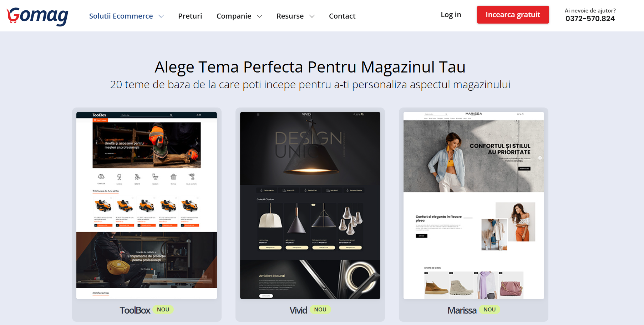Click the Marissa theme name
This screenshot has width=644, height=325.
coord(462,310)
